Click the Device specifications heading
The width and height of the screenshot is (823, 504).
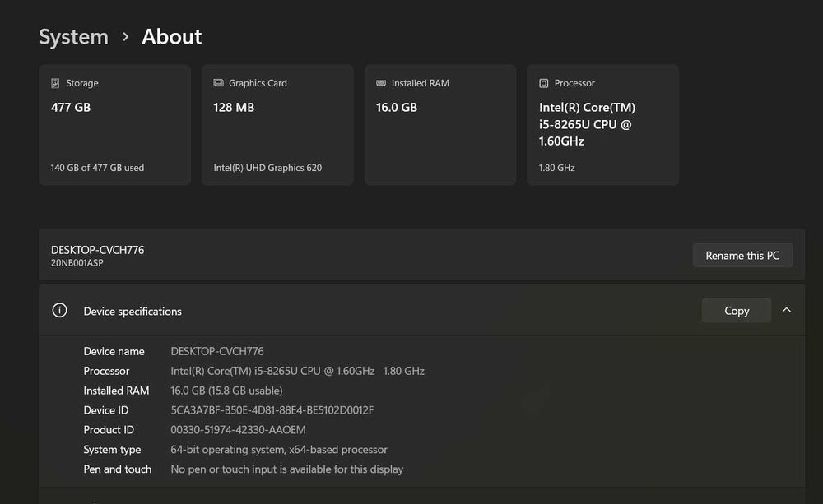pyautogui.click(x=133, y=312)
